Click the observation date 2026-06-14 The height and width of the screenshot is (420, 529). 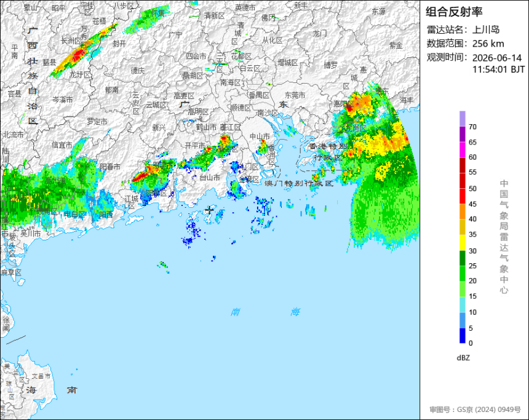click(497, 58)
